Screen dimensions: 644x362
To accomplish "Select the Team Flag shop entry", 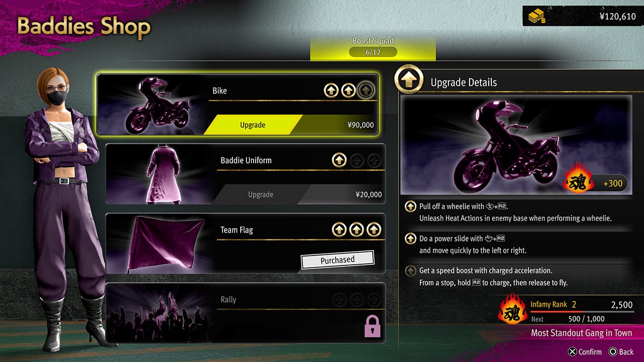I will (246, 243).
